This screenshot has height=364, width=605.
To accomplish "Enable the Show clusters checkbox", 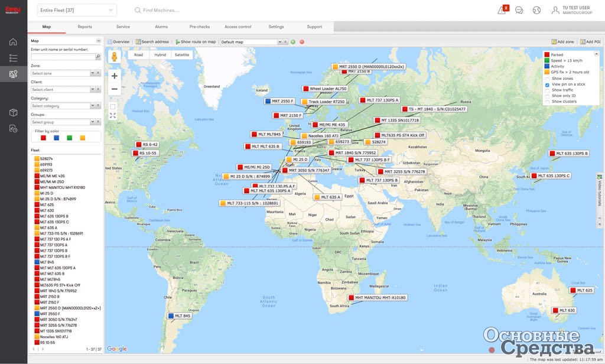I will click(x=547, y=102).
